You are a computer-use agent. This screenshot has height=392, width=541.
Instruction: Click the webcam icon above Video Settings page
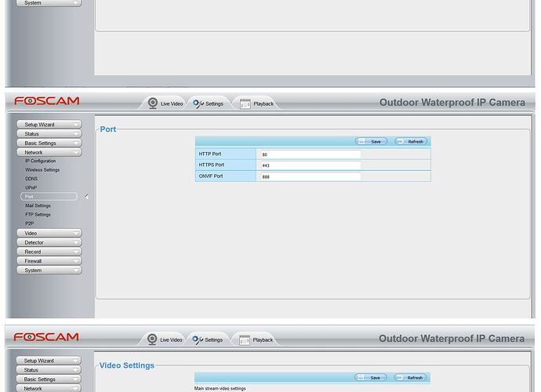coord(153,339)
